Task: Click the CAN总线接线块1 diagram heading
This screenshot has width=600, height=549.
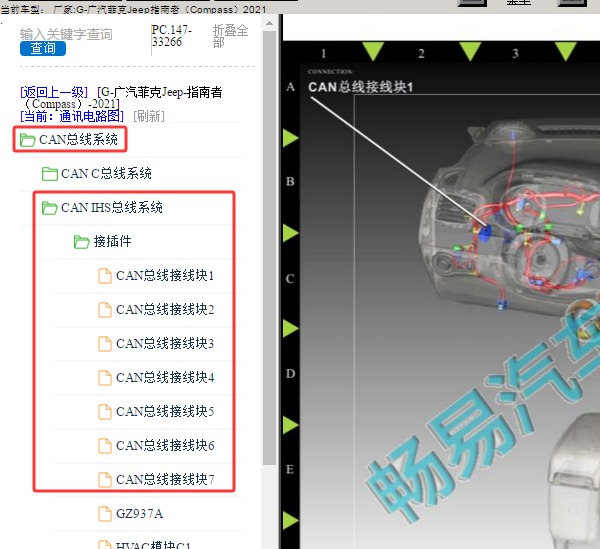Action: 361,87
